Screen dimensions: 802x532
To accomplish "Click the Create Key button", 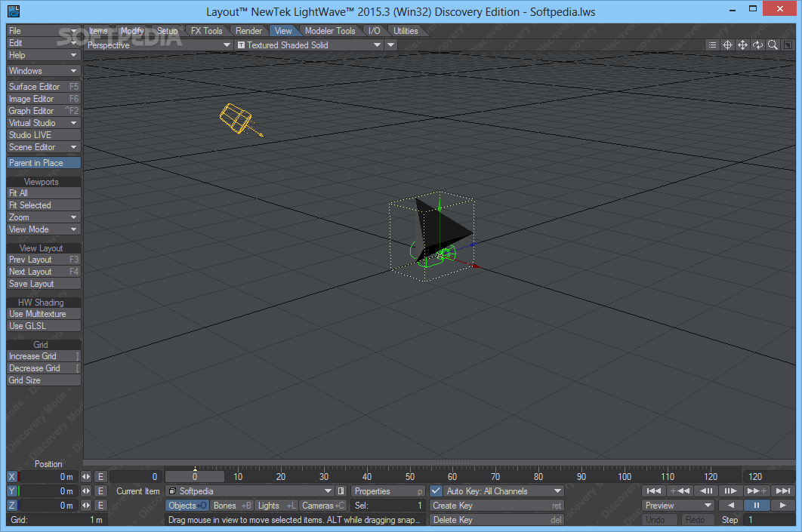I will (497, 505).
